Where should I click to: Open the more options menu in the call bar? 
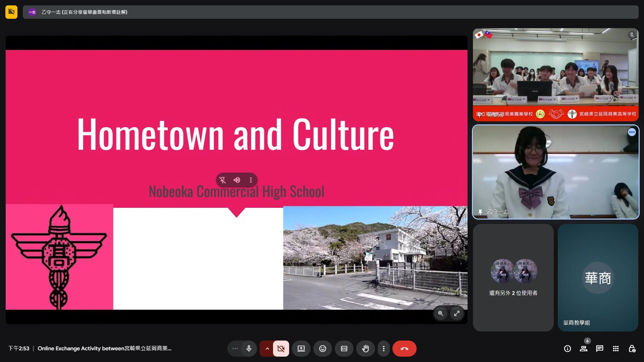(x=384, y=349)
